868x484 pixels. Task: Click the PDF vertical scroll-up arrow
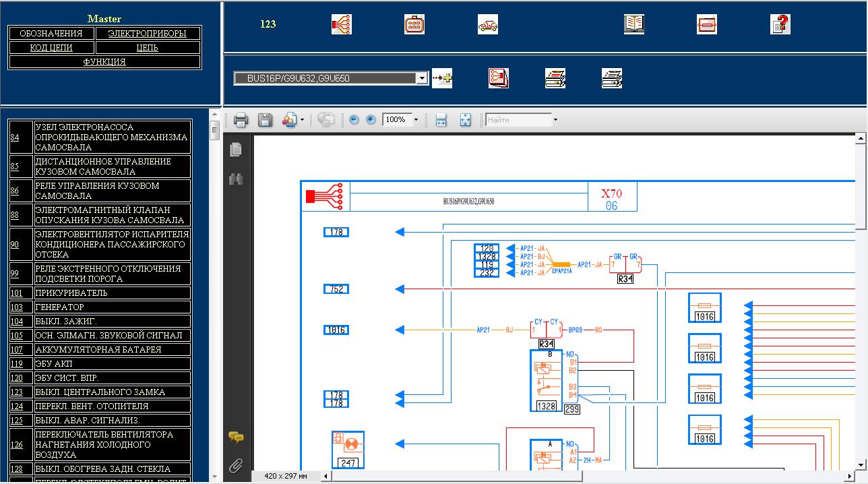point(861,139)
